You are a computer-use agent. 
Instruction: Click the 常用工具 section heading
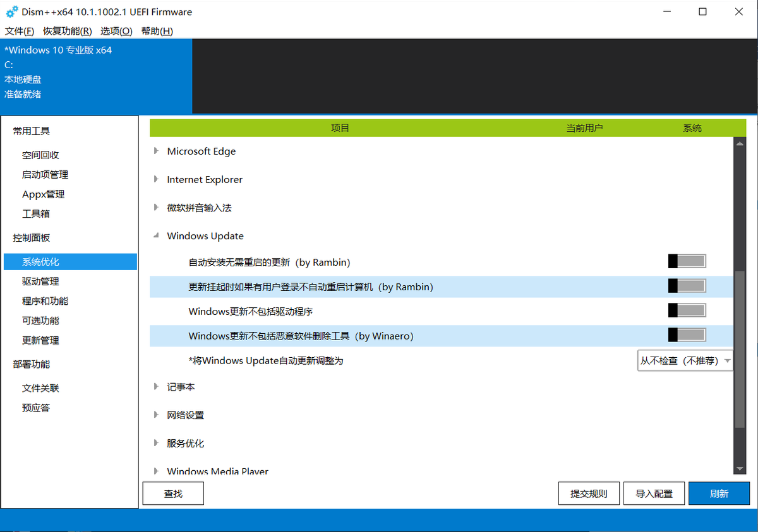point(32,131)
